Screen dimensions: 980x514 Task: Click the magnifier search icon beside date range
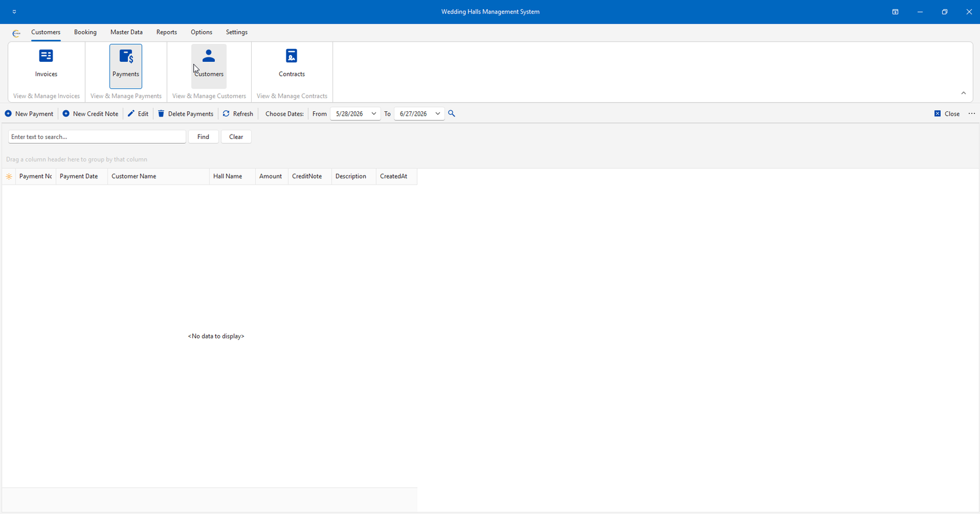pos(451,114)
